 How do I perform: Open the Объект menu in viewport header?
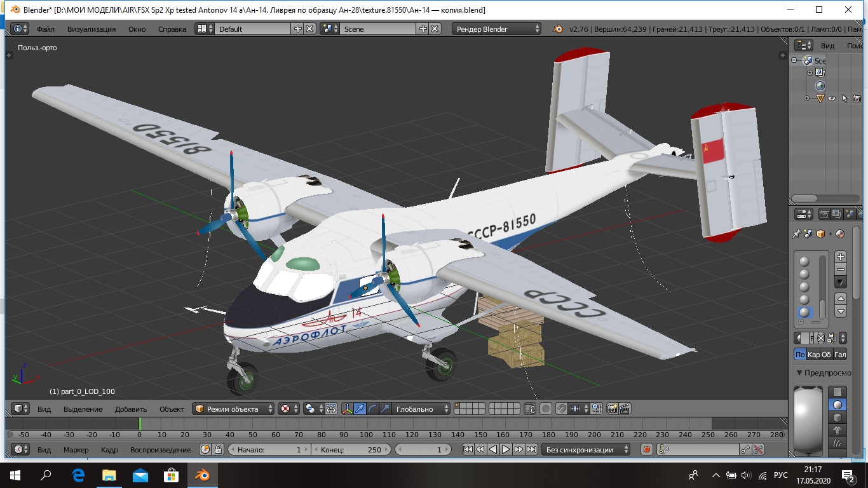tap(172, 409)
